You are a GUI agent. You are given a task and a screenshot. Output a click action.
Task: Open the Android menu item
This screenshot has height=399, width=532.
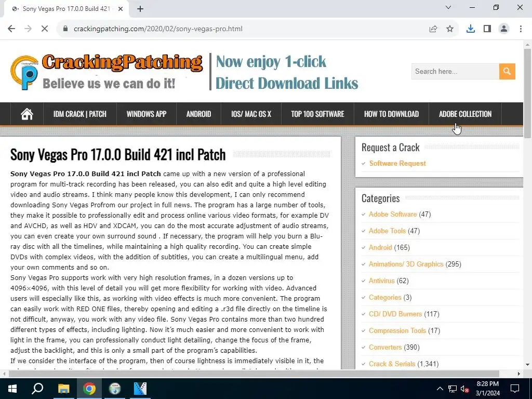[198, 114]
